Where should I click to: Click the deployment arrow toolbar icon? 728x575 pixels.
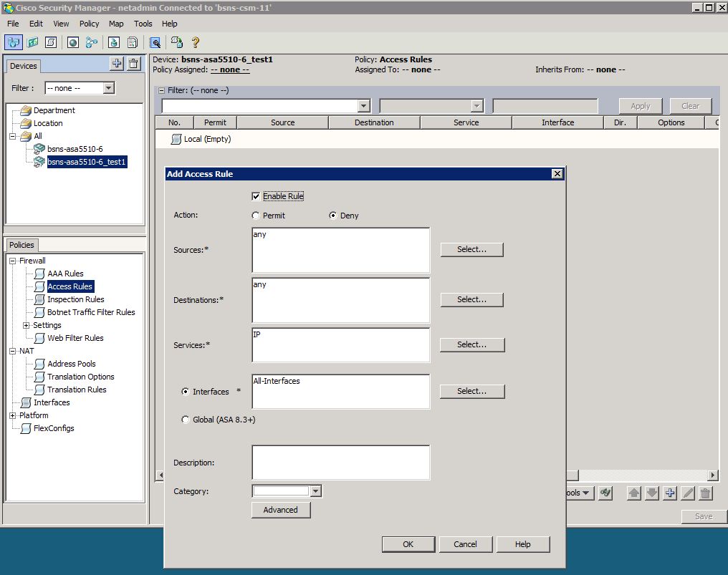tap(114, 42)
